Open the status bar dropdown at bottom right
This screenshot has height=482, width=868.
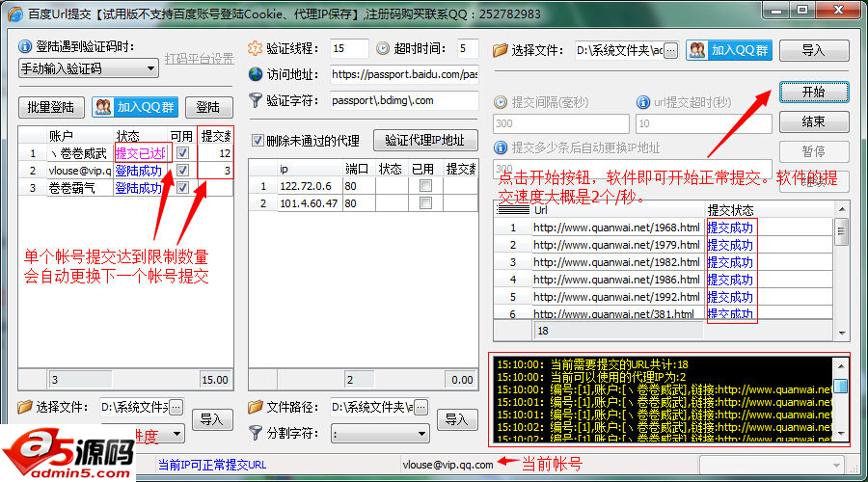(x=772, y=465)
